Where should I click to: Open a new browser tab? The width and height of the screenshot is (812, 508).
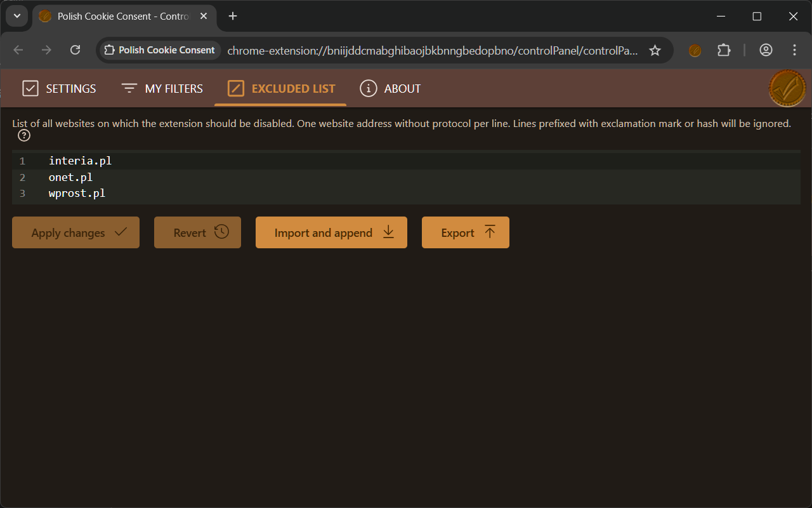pyautogui.click(x=233, y=16)
